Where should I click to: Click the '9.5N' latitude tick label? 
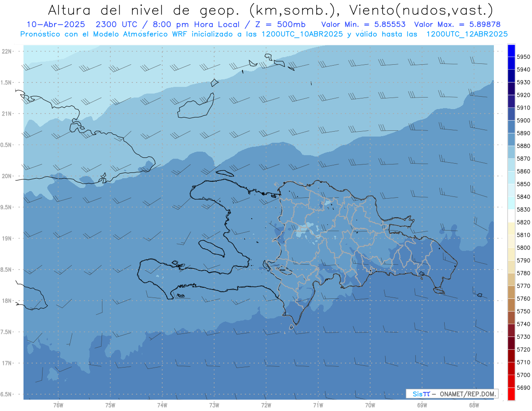tap(6, 207)
